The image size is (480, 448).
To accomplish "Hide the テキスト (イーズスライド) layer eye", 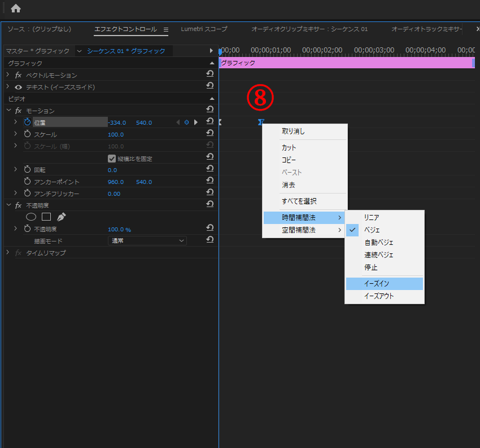I will click(19, 87).
